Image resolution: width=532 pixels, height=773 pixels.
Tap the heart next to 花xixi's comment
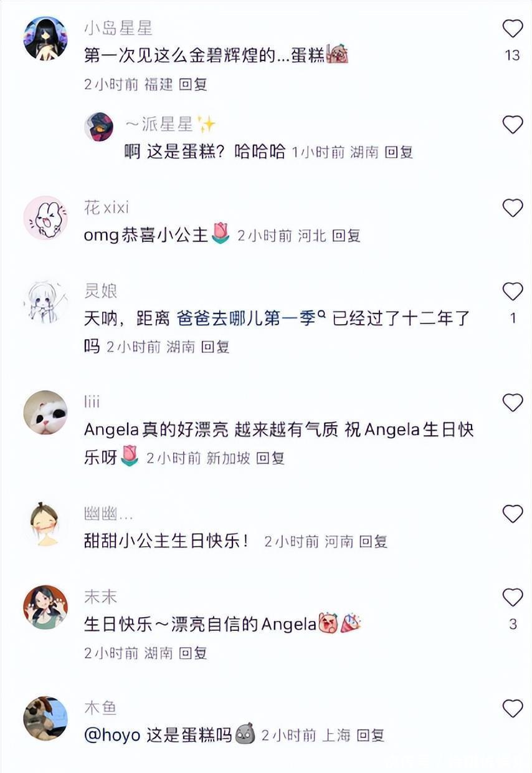click(x=512, y=208)
